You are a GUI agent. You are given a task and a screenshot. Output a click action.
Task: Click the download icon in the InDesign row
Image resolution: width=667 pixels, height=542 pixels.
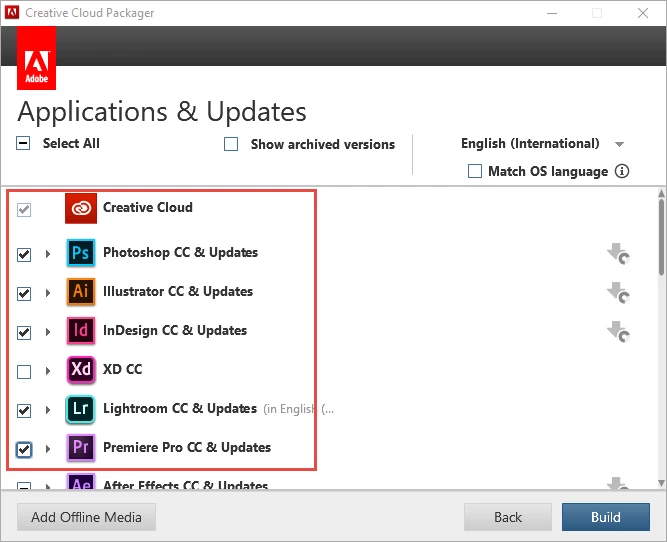tap(618, 332)
